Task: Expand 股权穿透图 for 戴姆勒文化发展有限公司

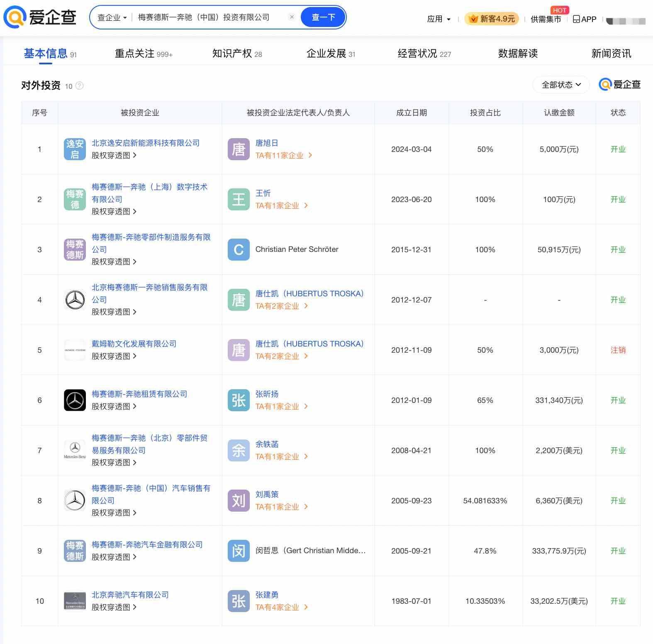Action: [x=114, y=356]
